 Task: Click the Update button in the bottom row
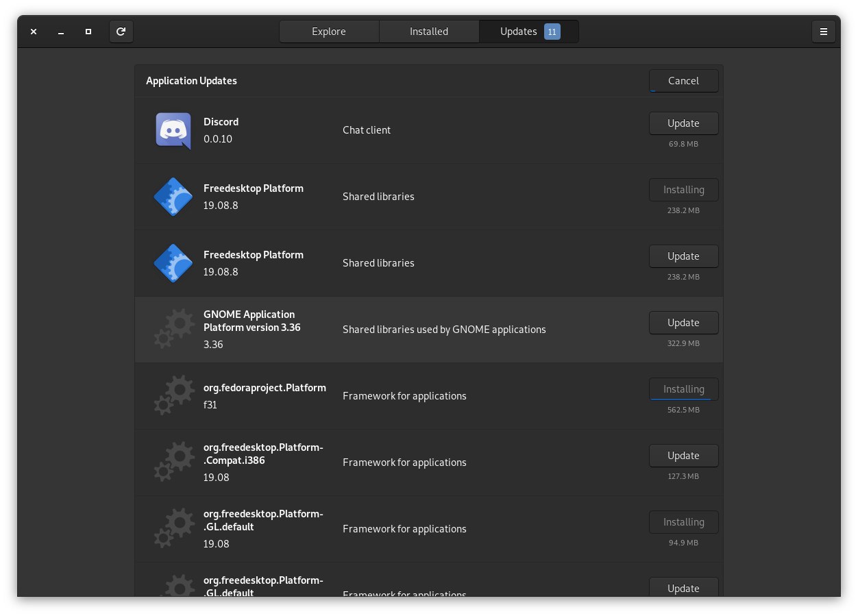pyautogui.click(x=684, y=587)
